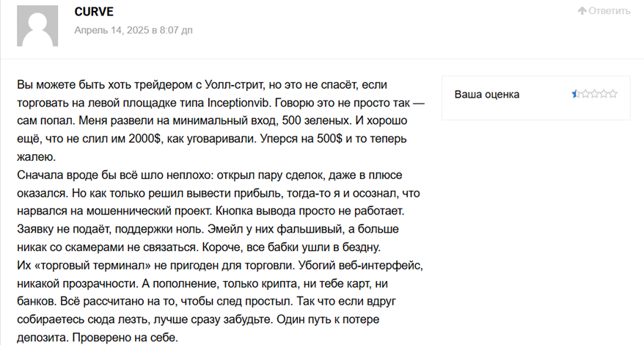Click the Ваша оценка label
Screen dimensions: 644x345
pyautogui.click(x=487, y=95)
